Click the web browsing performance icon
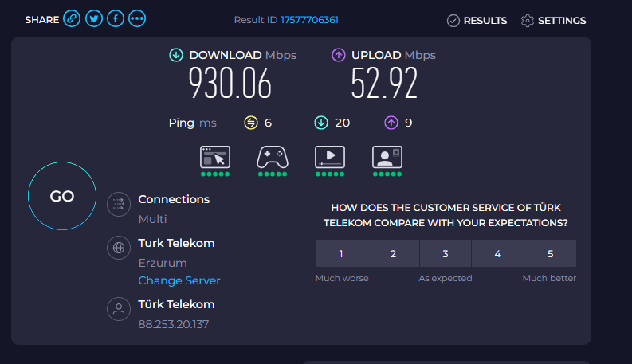 click(x=215, y=157)
